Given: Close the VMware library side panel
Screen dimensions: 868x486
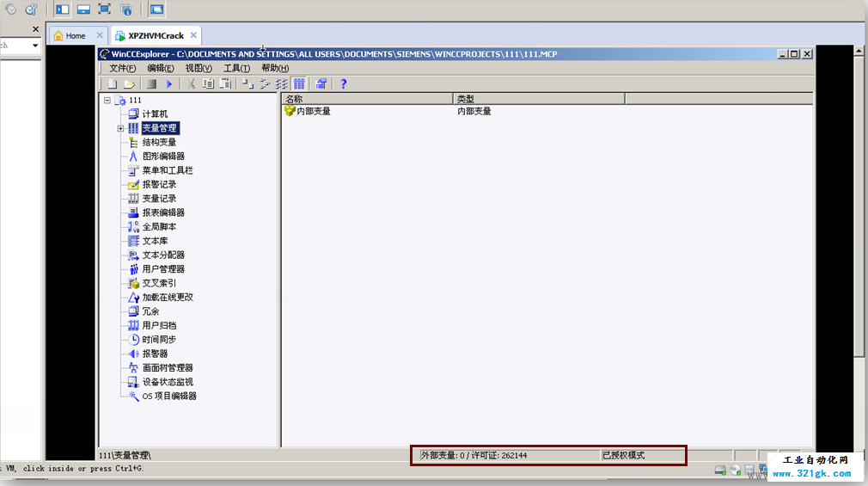Looking at the screenshot, I should (x=35, y=29).
